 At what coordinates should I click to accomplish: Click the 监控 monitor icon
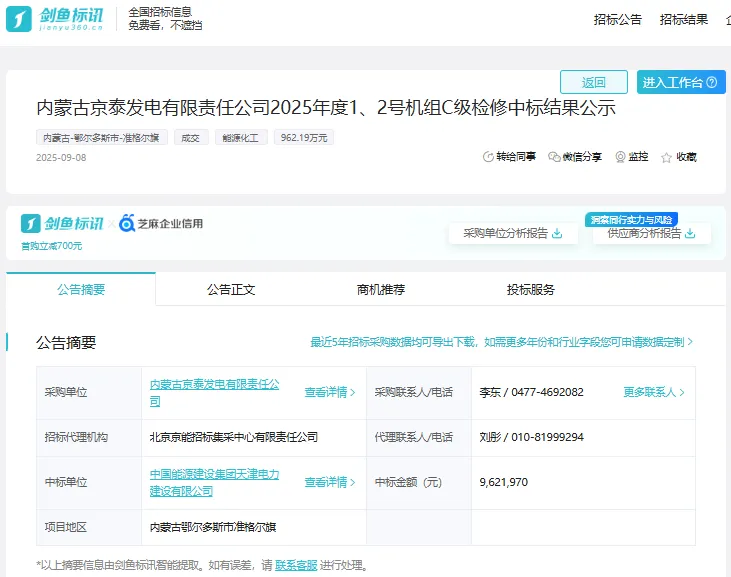(620, 157)
